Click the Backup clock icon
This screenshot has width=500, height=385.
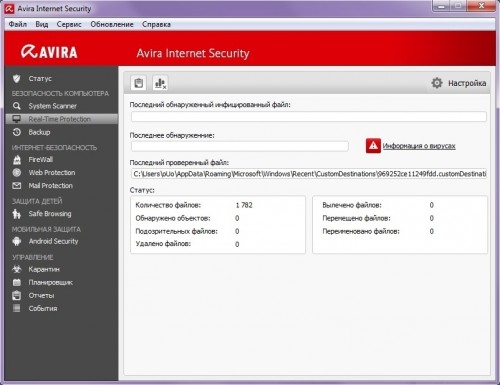click(x=16, y=132)
